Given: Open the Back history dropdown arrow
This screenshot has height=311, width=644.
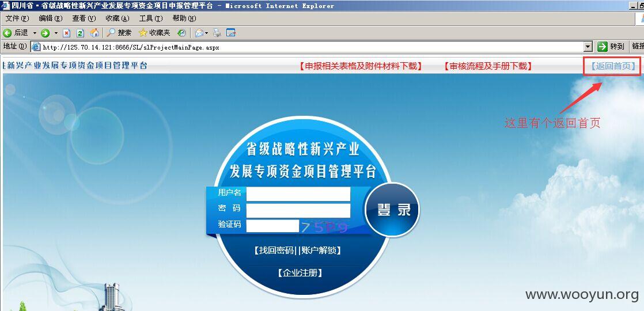Looking at the screenshot, I should click(x=35, y=33).
